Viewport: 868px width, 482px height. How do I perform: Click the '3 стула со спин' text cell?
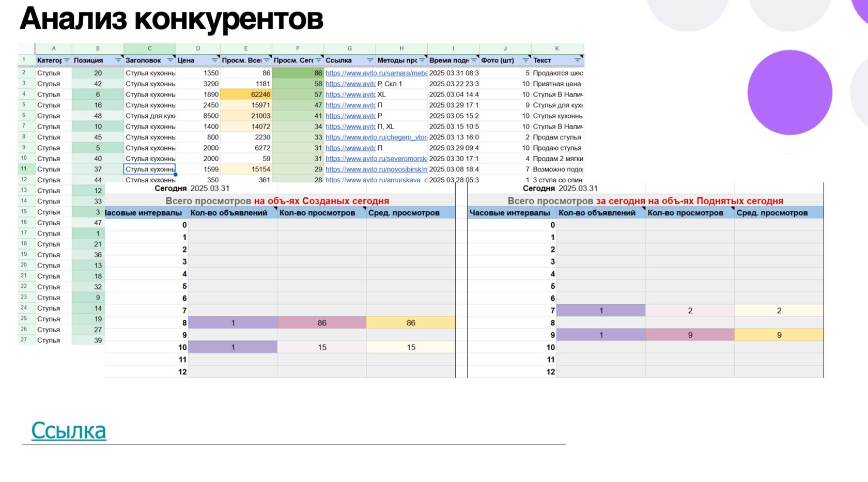(x=557, y=180)
